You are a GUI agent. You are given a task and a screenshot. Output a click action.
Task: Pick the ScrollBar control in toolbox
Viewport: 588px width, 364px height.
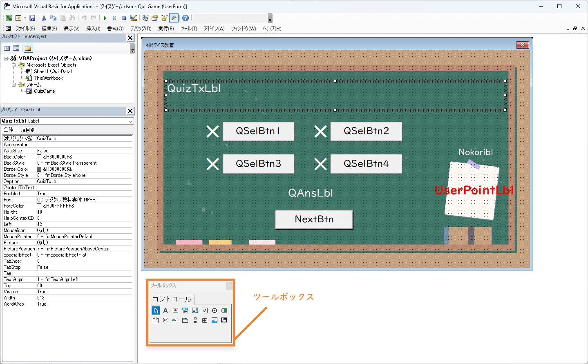(195, 320)
